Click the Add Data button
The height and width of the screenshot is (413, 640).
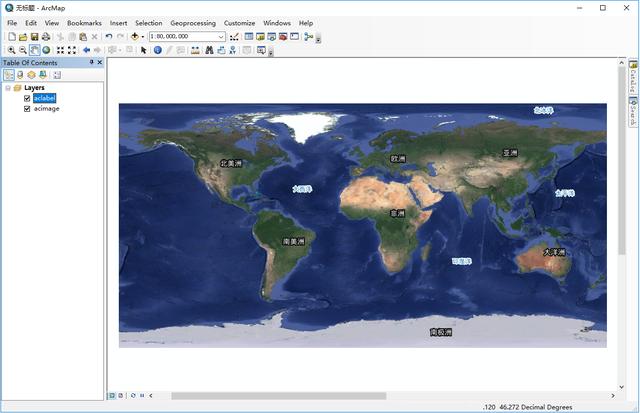click(135, 37)
